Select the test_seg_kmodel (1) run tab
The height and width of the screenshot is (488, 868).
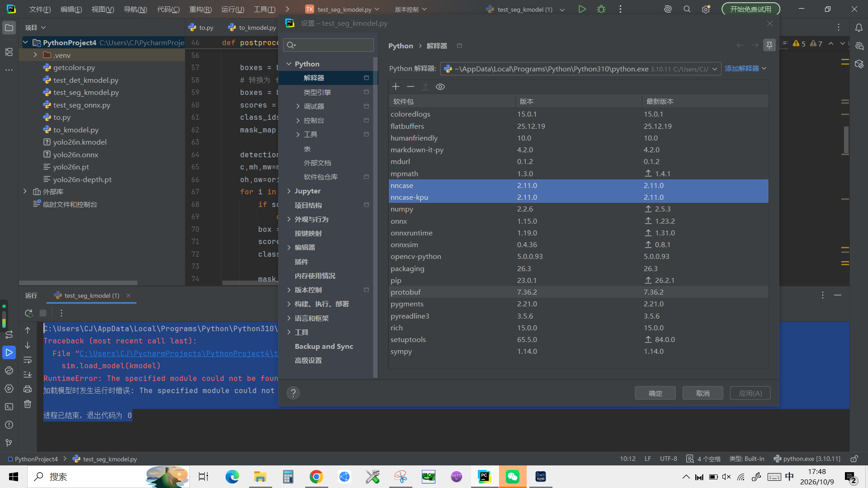pos(92,296)
